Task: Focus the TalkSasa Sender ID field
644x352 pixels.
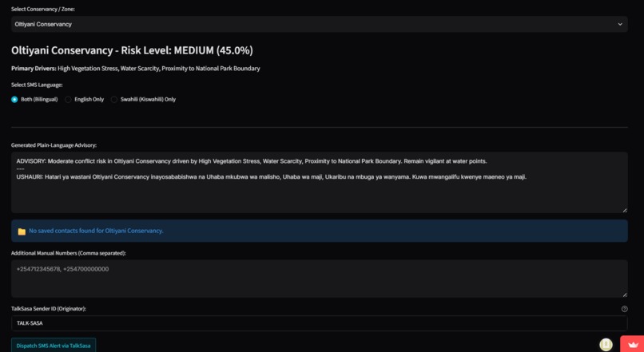Action: point(319,323)
